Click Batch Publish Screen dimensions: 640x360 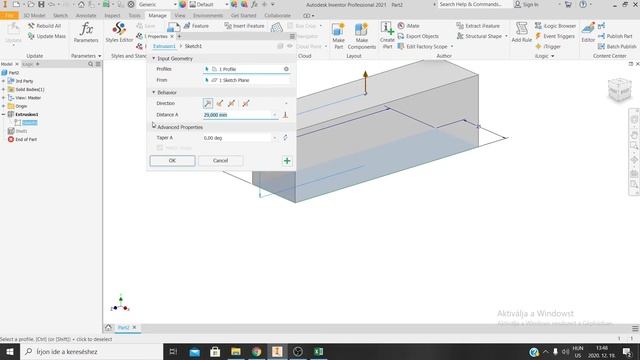[x=617, y=47]
